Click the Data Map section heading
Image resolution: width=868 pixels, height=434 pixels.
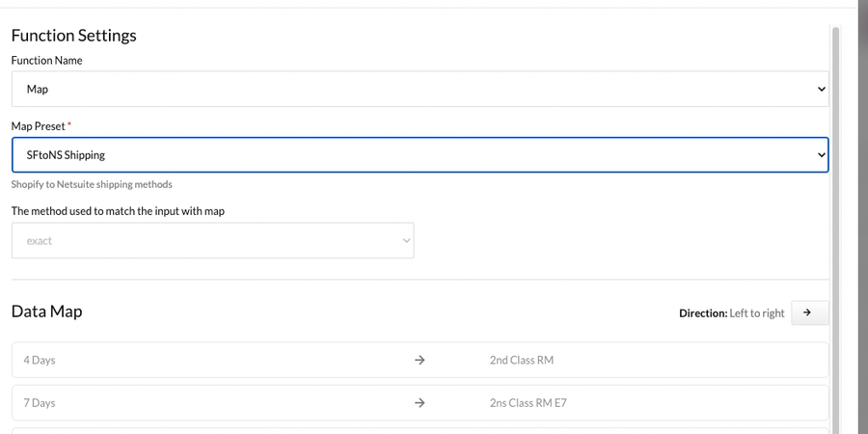(46, 312)
